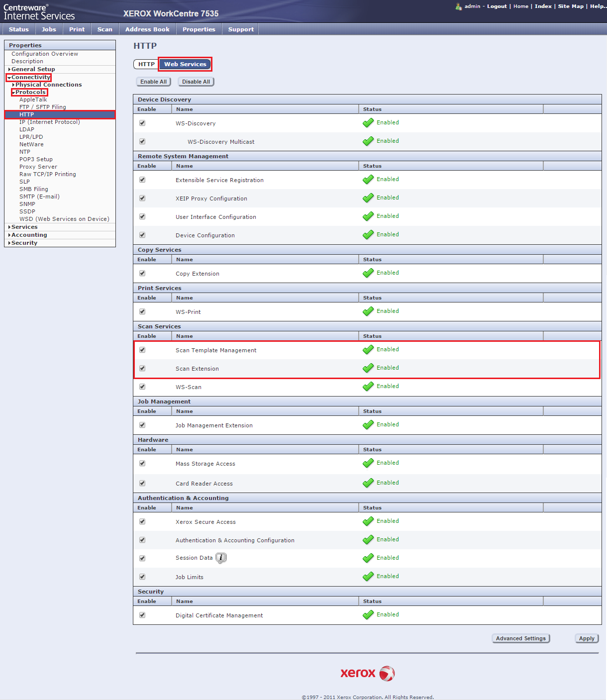Click Copy Extension green status checkmark
This screenshot has height=700, width=607.
tap(368, 273)
